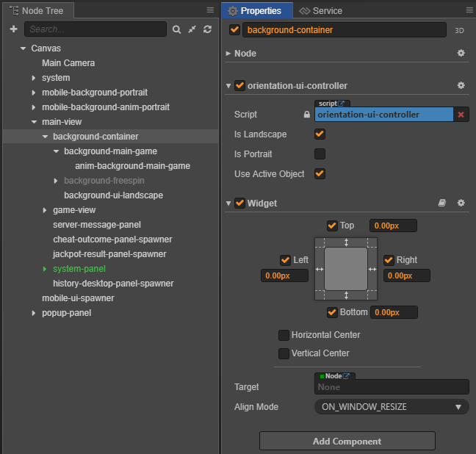Click right horizontal arrow in widget alignment diagram
This screenshot has width=476, height=454.
[x=372, y=270]
